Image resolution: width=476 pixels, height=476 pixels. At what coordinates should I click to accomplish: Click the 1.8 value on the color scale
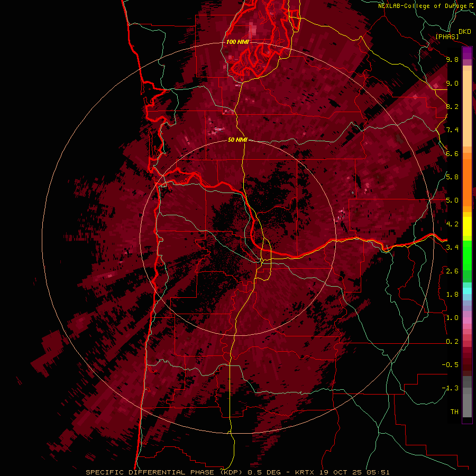[x=452, y=295]
